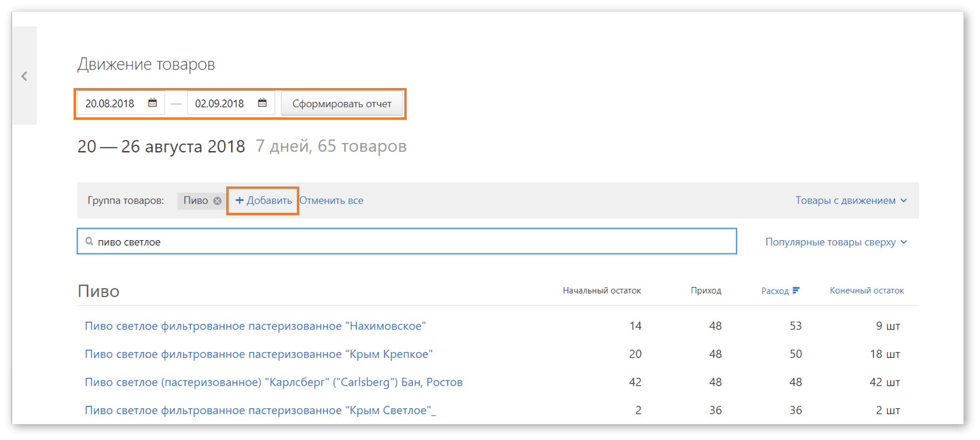Click the back arrow in the sidebar
This screenshot has height=440, width=980.
[24, 76]
